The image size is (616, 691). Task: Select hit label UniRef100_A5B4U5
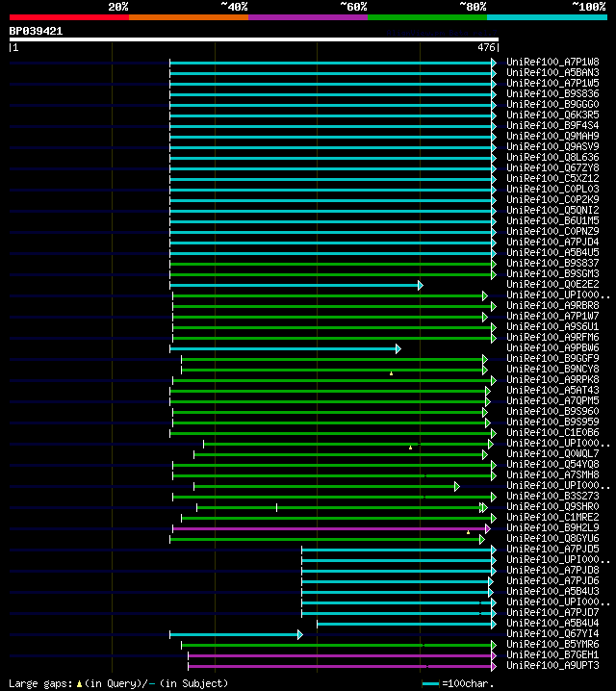pos(552,252)
